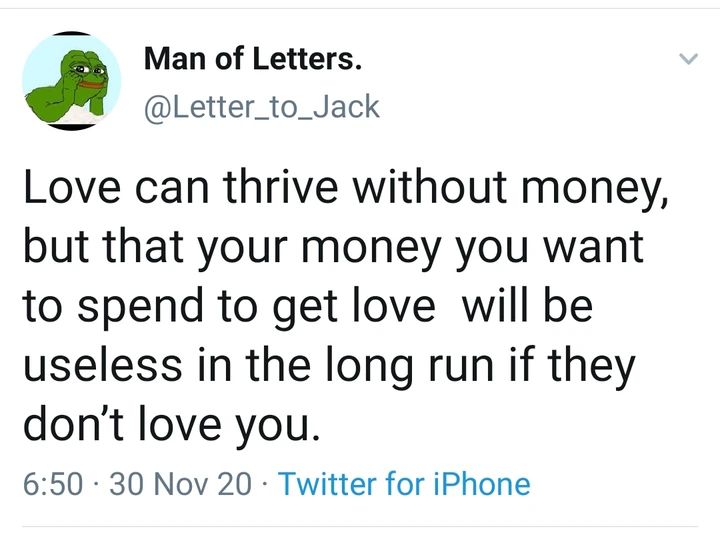Click the line "useless in the long run"
The width and height of the screenshot is (720, 535).
point(328,366)
